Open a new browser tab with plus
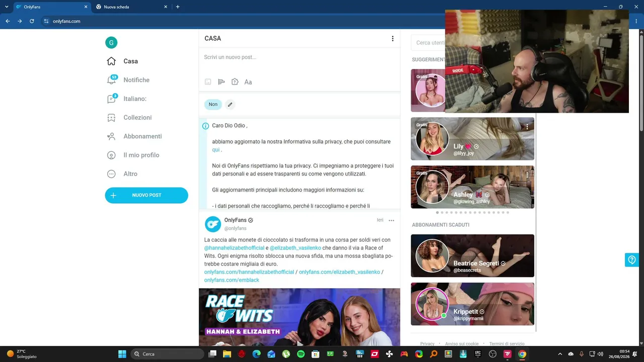The height and width of the screenshot is (362, 644). (178, 7)
